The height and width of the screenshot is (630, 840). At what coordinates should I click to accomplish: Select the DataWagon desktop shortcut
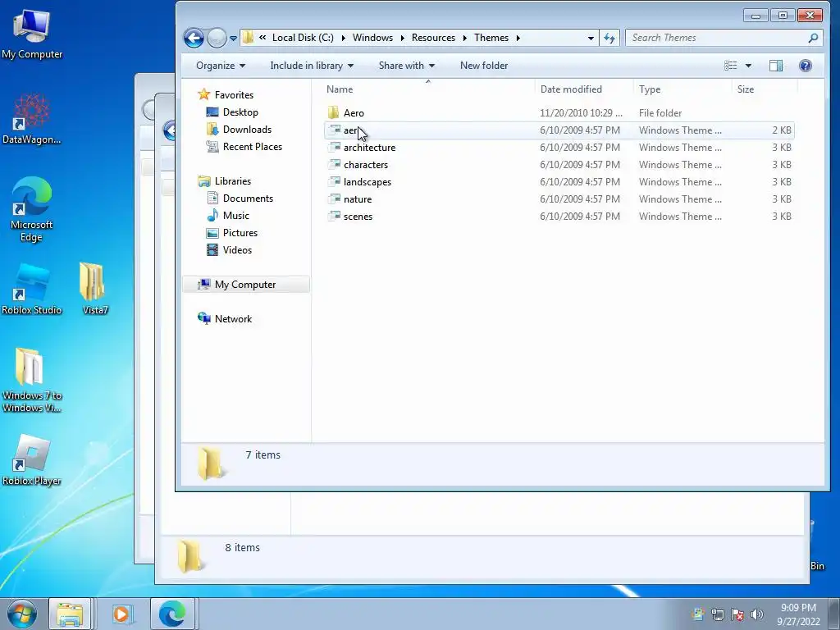pyautogui.click(x=32, y=119)
